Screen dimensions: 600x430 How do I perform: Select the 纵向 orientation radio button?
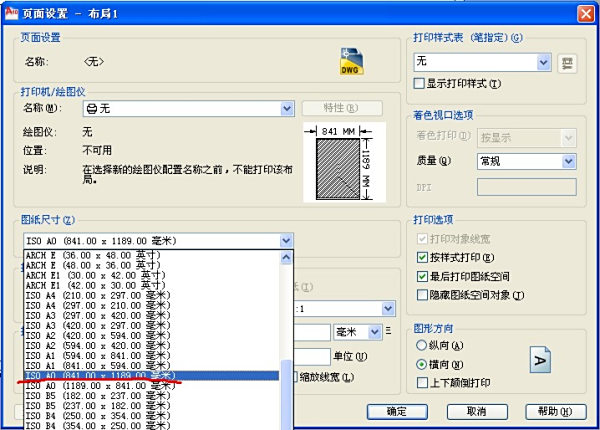tap(421, 345)
